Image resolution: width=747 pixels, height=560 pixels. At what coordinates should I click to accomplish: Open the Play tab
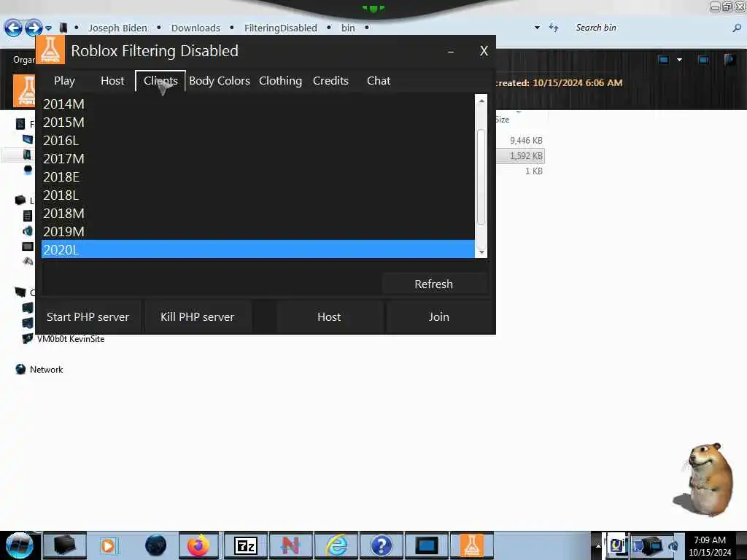tap(64, 81)
